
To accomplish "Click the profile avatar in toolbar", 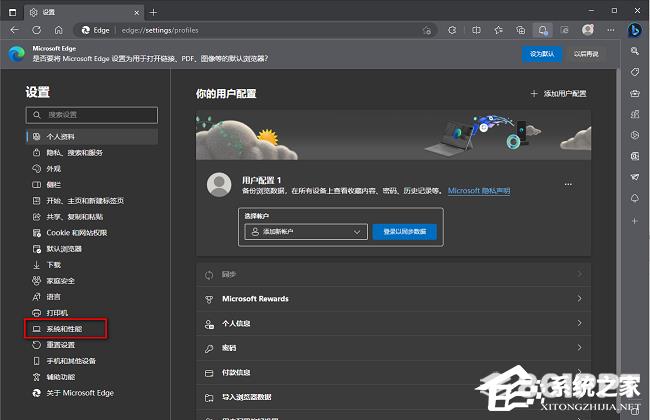I will coord(587,30).
